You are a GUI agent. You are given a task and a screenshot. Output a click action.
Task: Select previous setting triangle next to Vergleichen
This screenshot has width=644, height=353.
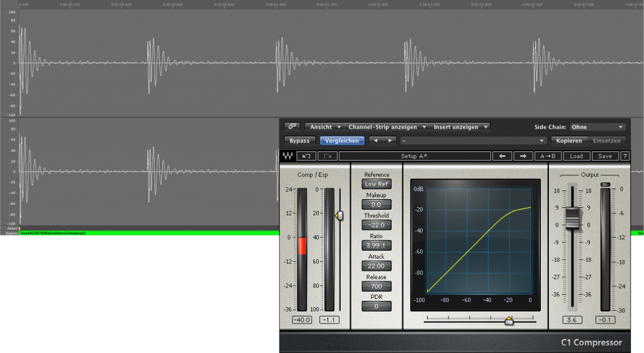pos(375,140)
